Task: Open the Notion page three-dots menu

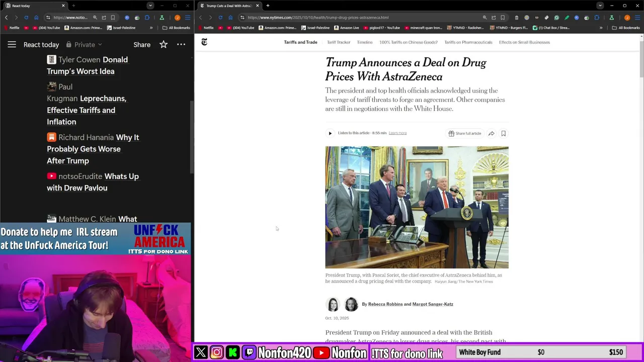Action: click(x=181, y=45)
